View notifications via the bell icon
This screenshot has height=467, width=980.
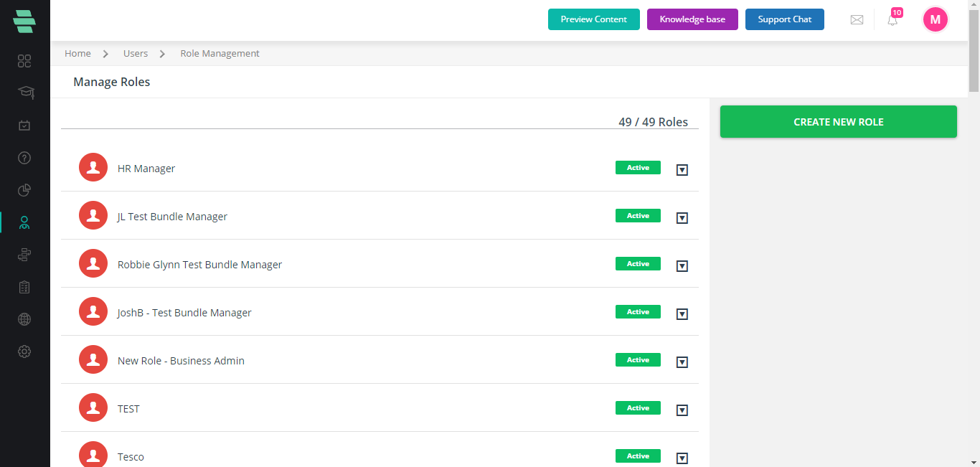892,20
